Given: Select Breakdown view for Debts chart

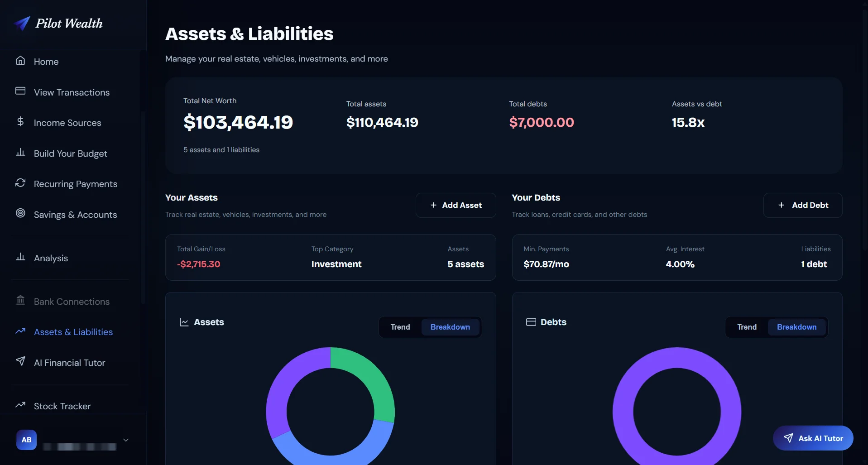Looking at the screenshot, I should (797, 327).
